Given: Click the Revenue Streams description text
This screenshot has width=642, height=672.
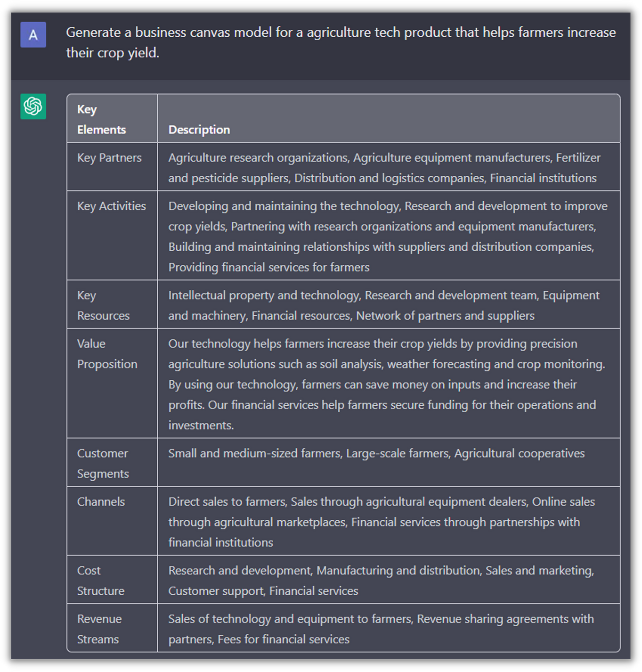Looking at the screenshot, I should [x=381, y=629].
